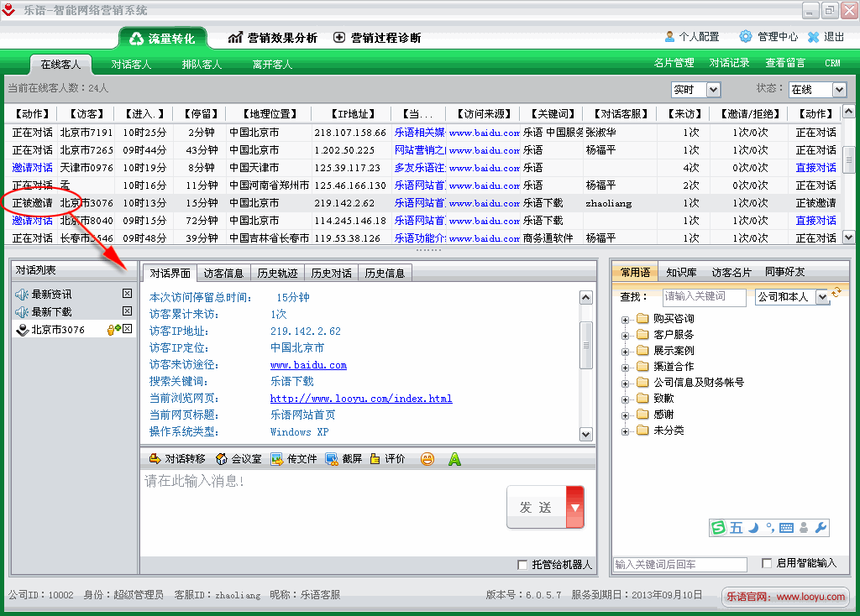Open 对话记录 in the green bar

pos(730,63)
